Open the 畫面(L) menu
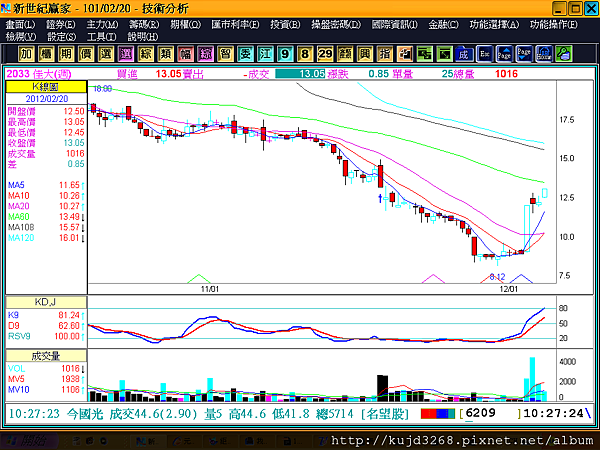 tap(20, 25)
